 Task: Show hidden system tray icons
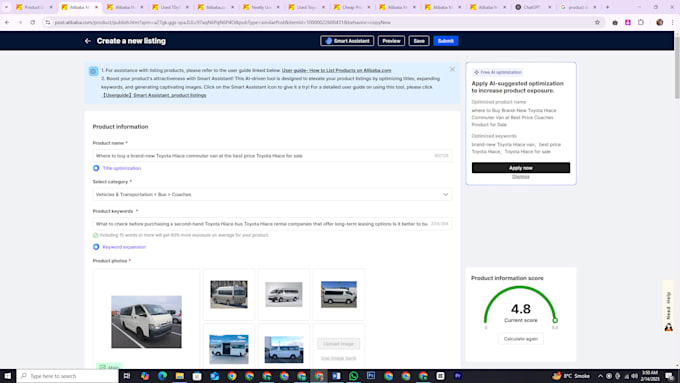[600, 376]
